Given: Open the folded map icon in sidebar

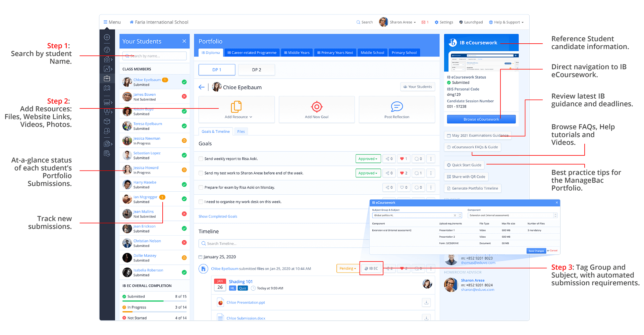Looking at the screenshot, I should click(107, 88).
